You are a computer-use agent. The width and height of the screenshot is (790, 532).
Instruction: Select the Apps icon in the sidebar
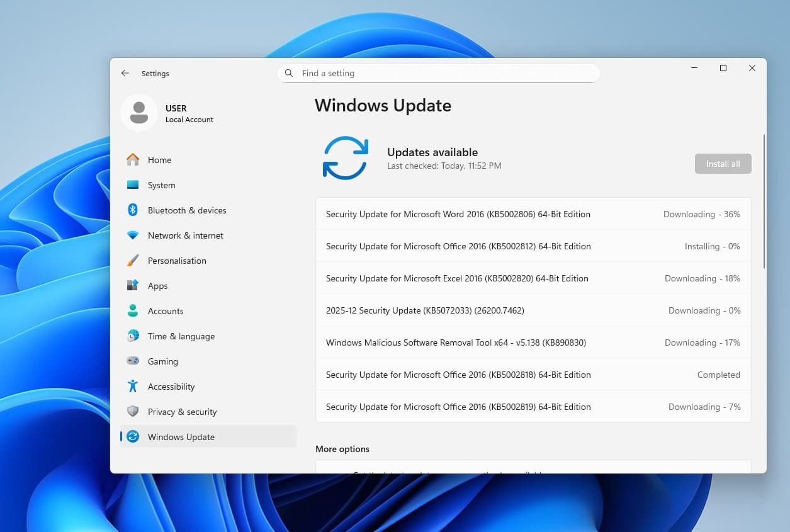133,285
